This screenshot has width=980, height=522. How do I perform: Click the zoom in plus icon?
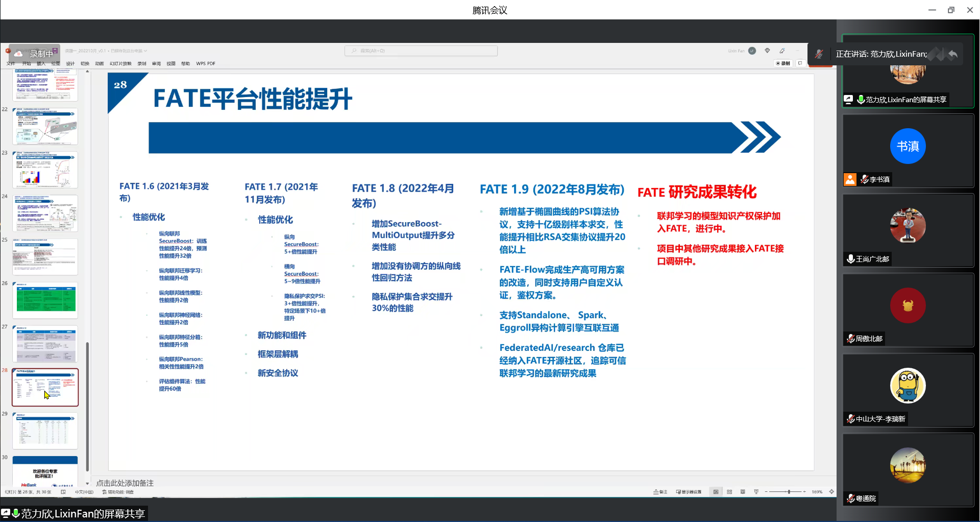[x=804, y=491]
